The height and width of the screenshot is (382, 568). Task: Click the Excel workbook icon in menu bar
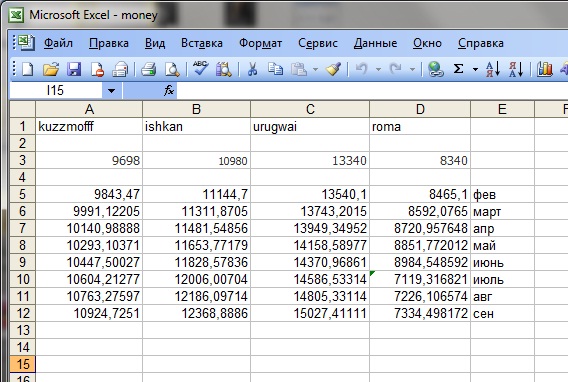tap(26, 43)
